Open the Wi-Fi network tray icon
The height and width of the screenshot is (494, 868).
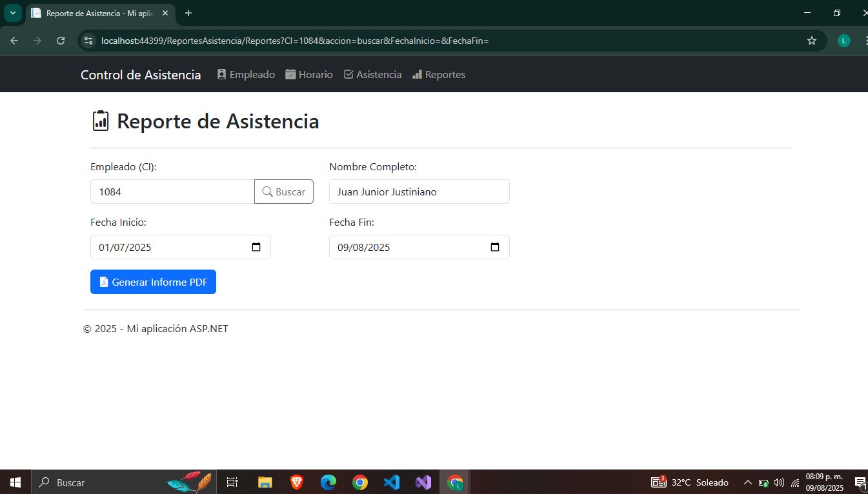click(795, 482)
